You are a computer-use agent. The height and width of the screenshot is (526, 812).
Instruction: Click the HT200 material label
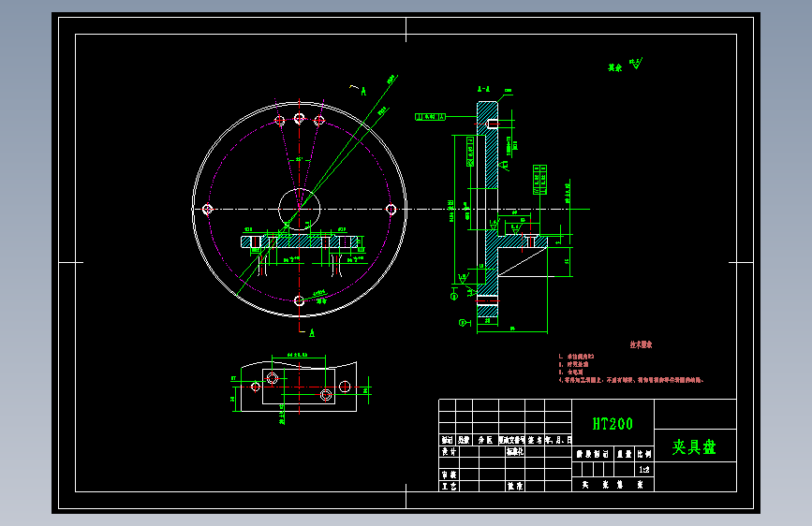click(613, 424)
